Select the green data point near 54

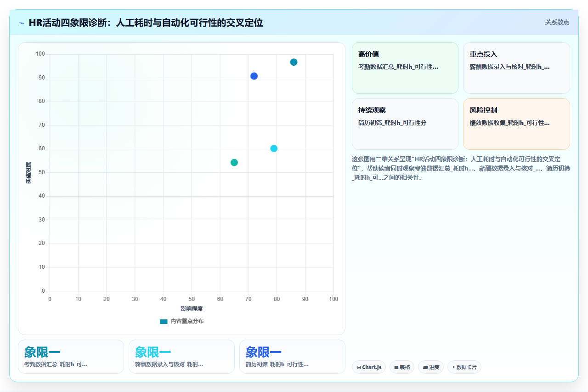tap(234, 163)
